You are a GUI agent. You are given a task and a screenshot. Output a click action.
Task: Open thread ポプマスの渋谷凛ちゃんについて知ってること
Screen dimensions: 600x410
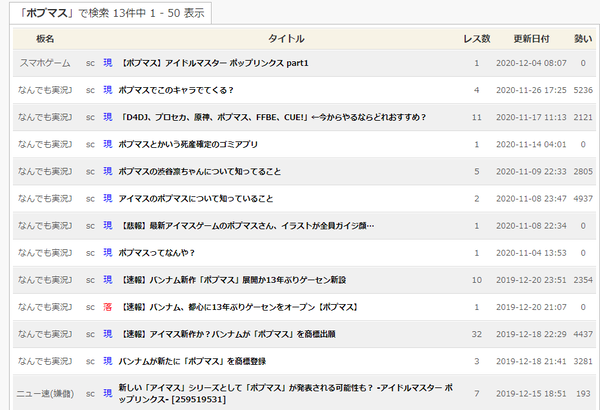(x=199, y=172)
